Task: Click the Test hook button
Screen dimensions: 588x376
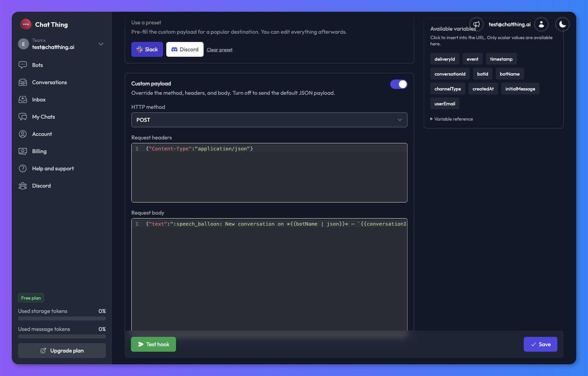Action: [x=153, y=344]
